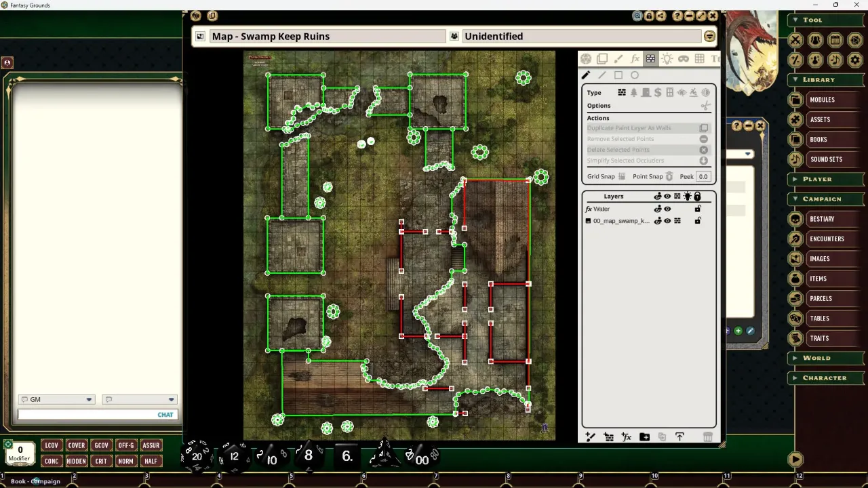
Task: Collapse the Campaign sidebar section
Action: coord(825,199)
